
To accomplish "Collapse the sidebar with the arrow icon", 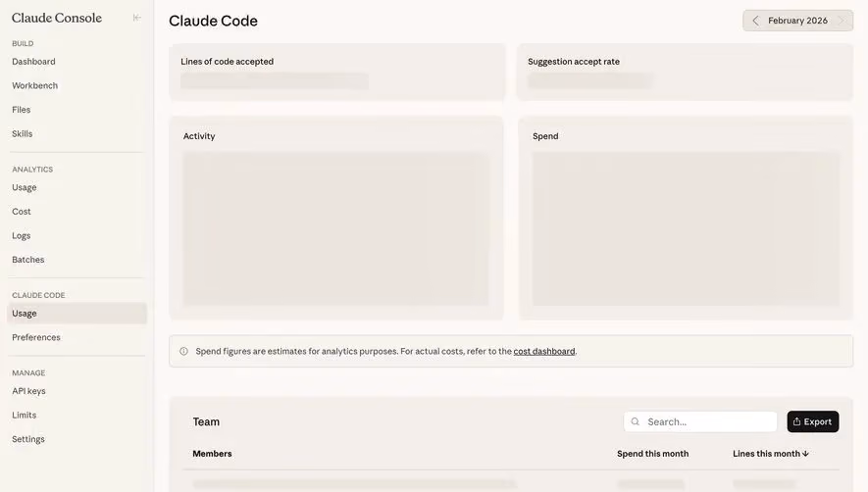I will pyautogui.click(x=136, y=18).
